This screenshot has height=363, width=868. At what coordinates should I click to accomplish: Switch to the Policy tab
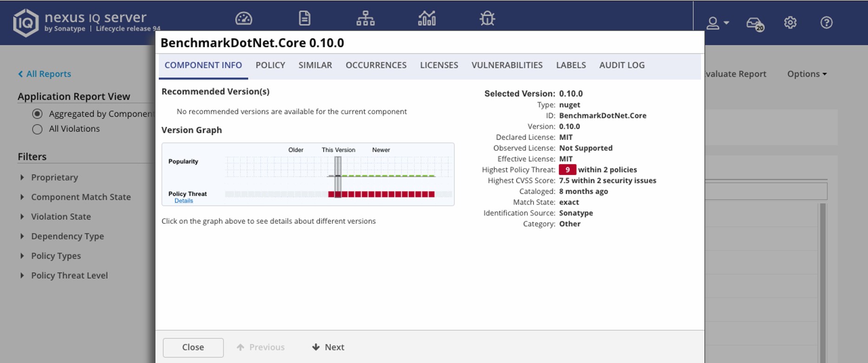270,65
